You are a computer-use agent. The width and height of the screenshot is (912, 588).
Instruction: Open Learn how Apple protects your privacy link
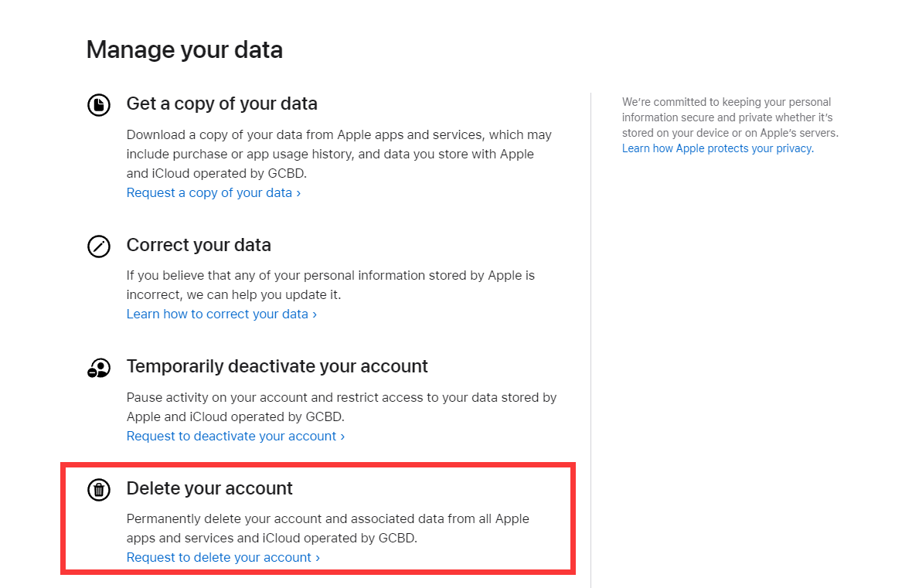pyautogui.click(x=717, y=149)
